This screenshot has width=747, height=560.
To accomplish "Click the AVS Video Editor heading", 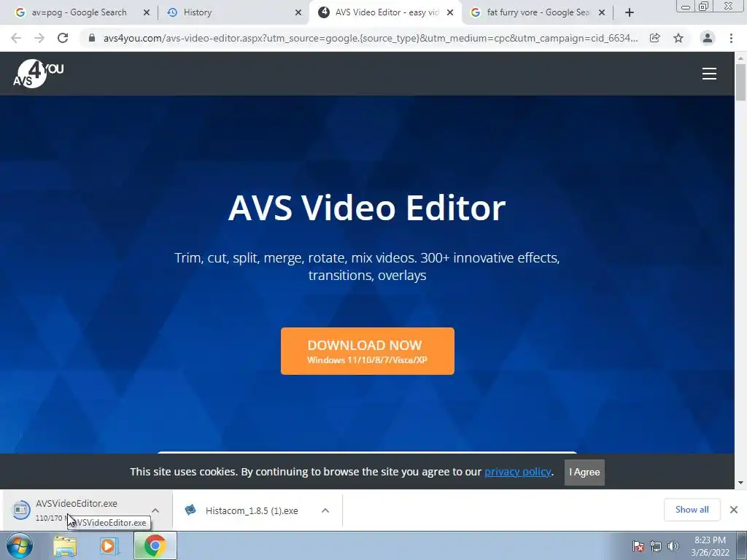I will (367, 208).
